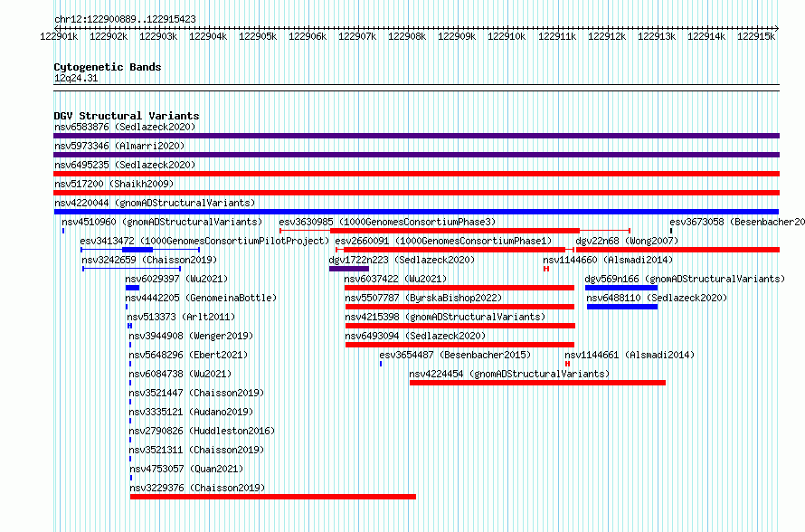Select the short blue bar under nsv6029397
805x532 pixels.
coord(132,288)
